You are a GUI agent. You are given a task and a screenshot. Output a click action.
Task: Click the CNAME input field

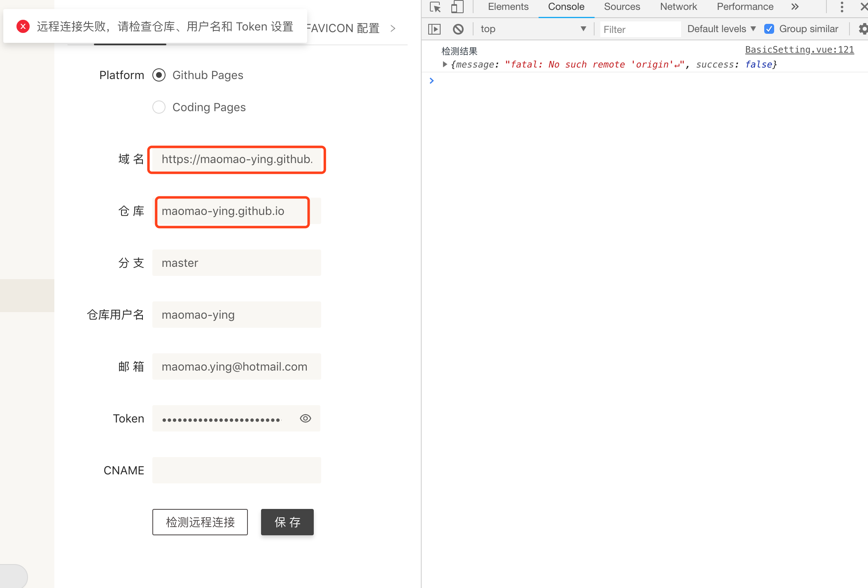click(236, 470)
